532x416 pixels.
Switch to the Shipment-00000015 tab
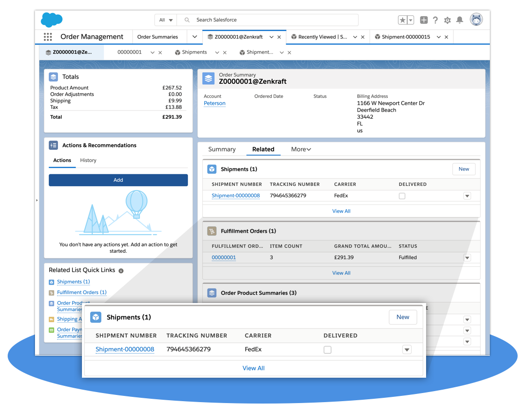coord(406,37)
